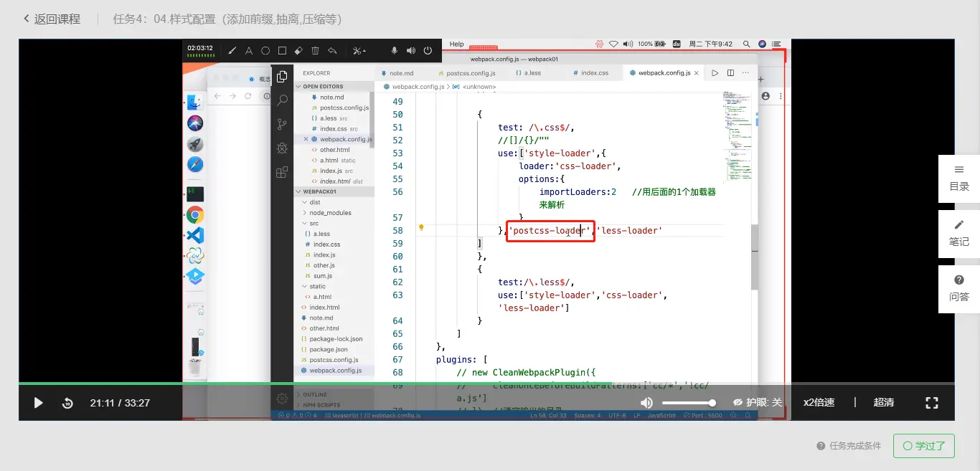Seek on the green video progress bar

(486, 384)
